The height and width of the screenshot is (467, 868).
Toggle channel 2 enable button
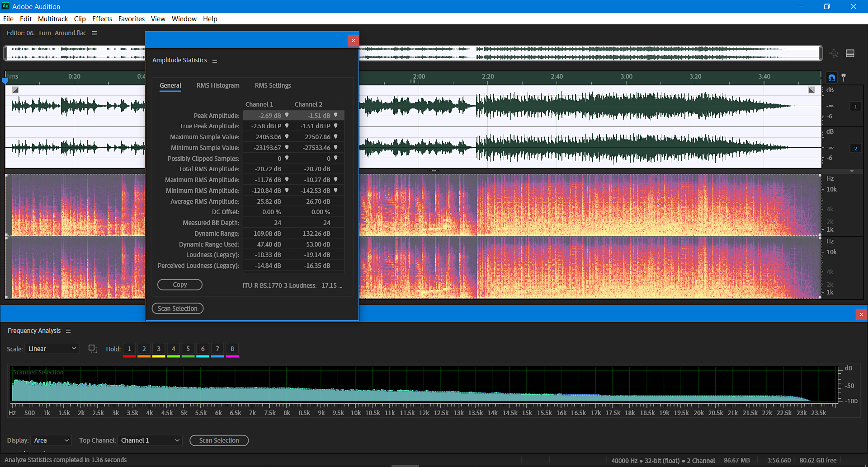[x=855, y=148]
